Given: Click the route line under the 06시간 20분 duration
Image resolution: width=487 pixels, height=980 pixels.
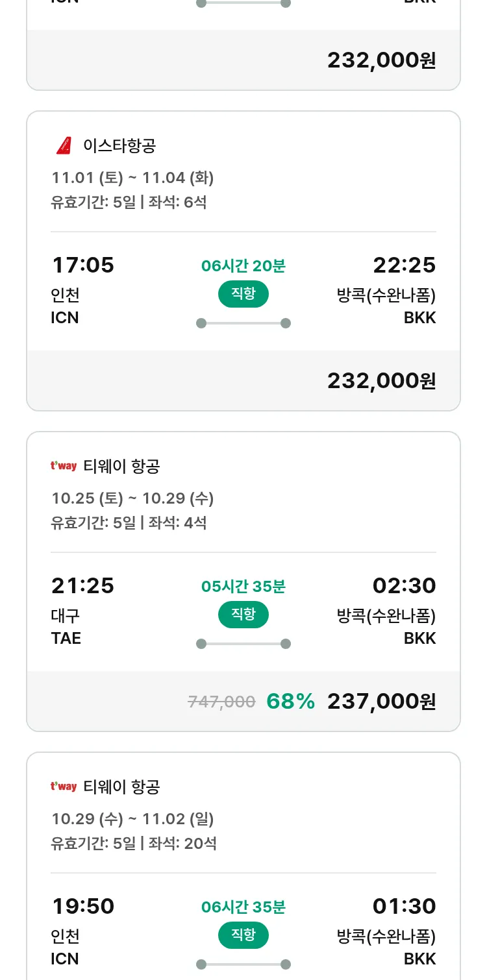Looking at the screenshot, I should [x=243, y=323].
